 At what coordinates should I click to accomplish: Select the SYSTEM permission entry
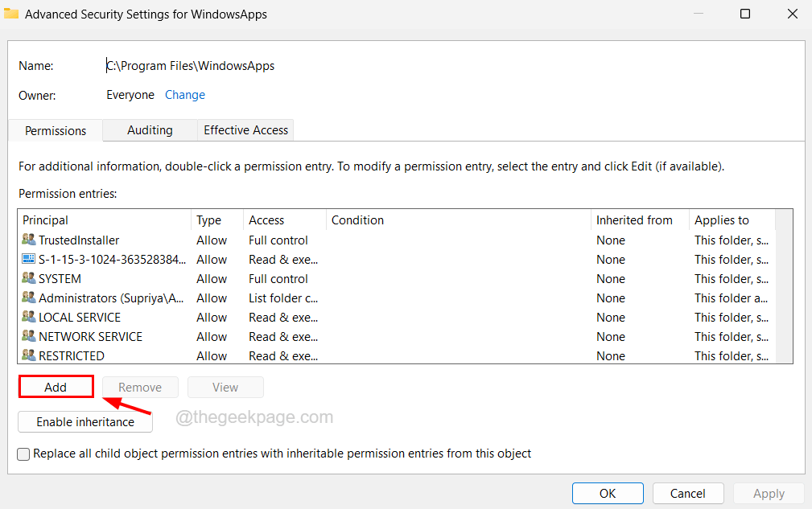[397, 279]
